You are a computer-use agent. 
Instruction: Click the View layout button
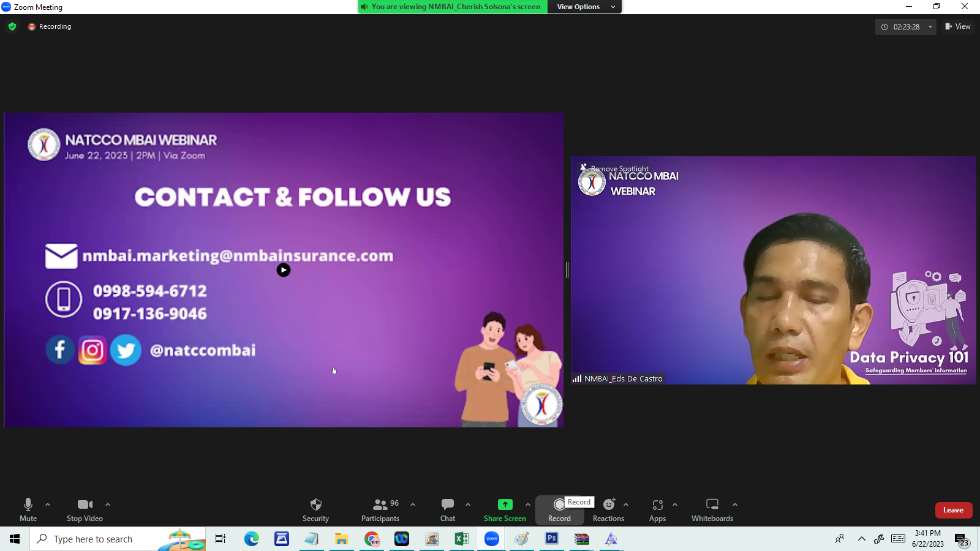tap(958, 26)
